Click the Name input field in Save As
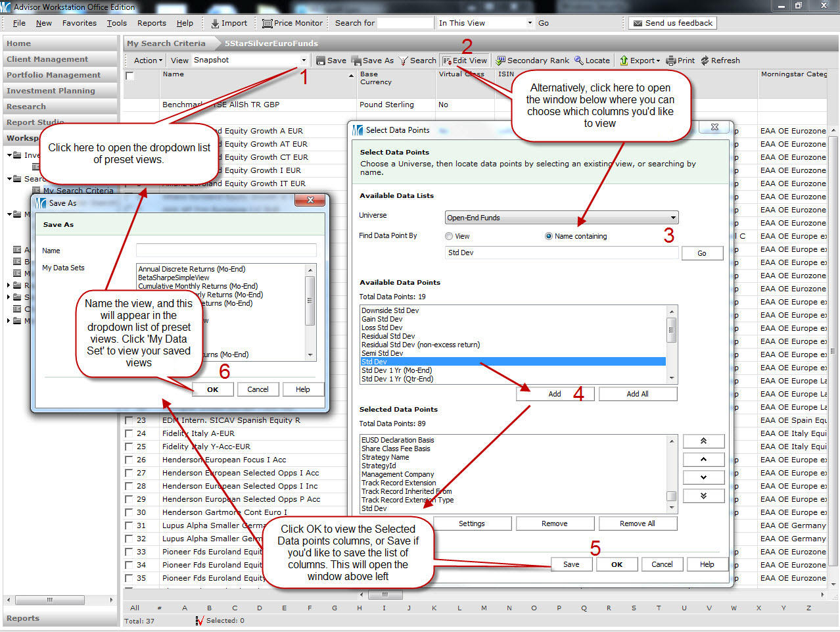 point(226,251)
